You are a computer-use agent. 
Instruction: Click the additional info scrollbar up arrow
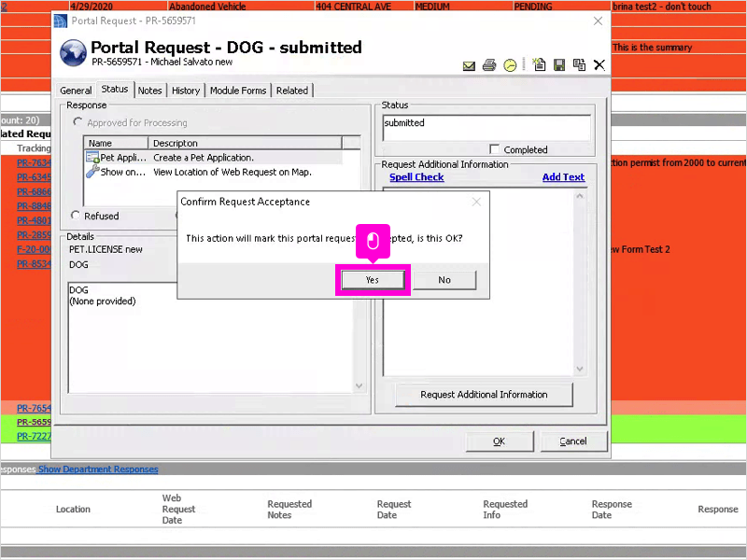click(x=580, y=196)
